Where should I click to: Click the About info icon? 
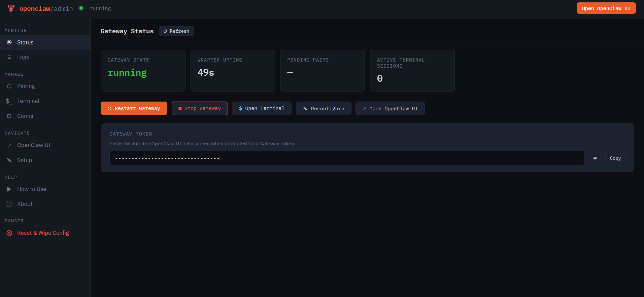click(x=9, y=204)
